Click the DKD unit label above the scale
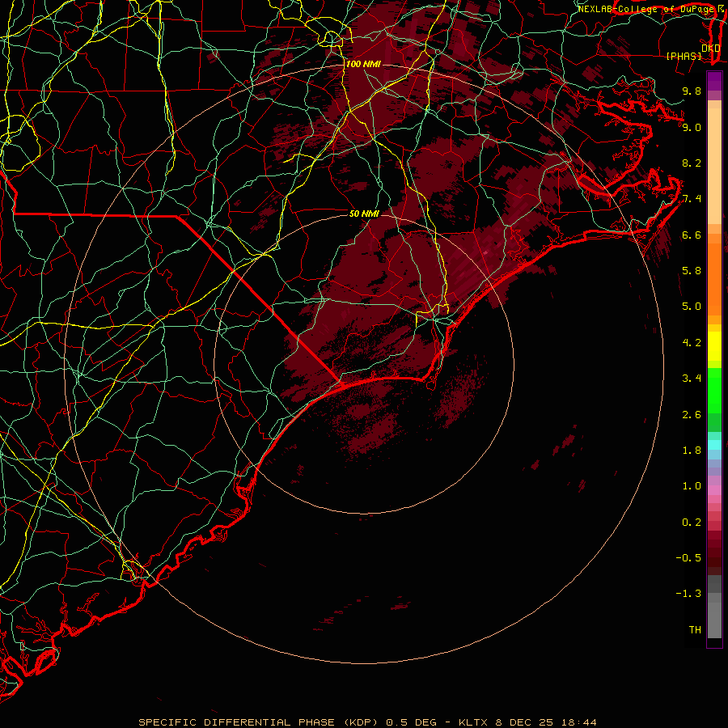 [x=711, y=49]
